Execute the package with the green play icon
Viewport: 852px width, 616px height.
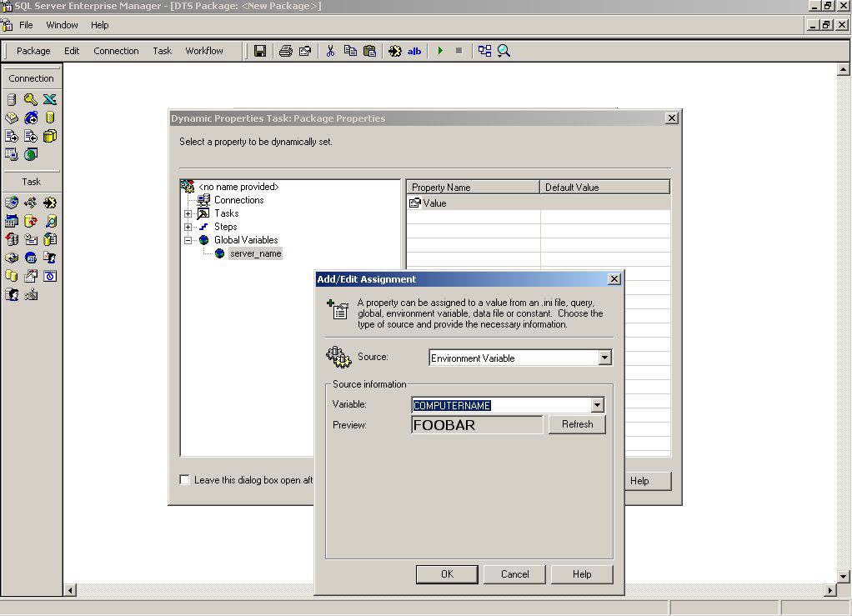pos(440,51)
